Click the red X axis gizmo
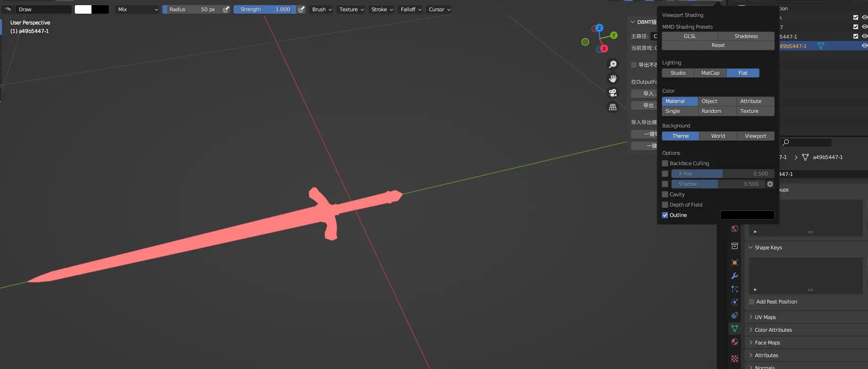 coord(604,48)
